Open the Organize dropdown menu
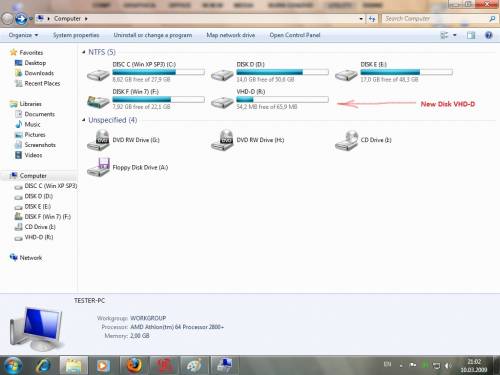The height and width of the screenshot is (375, 500). (x=23, y=35)
